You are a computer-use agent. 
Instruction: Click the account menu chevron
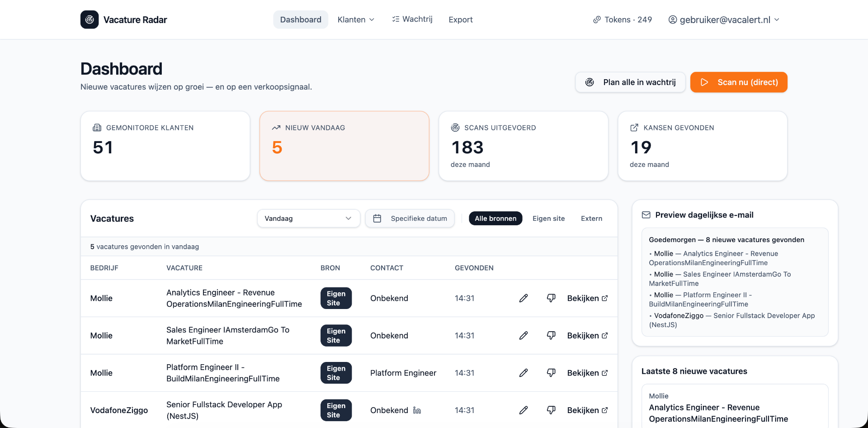777,19
